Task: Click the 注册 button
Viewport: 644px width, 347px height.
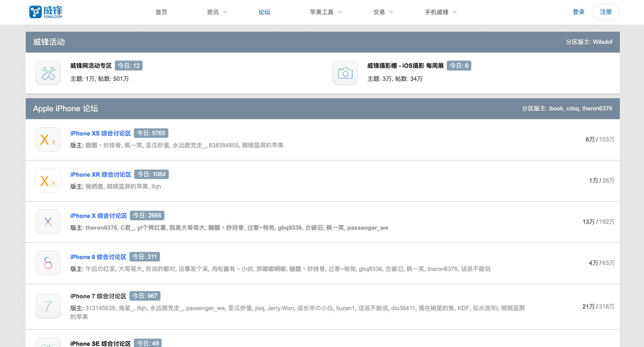Action: point(606,12)
